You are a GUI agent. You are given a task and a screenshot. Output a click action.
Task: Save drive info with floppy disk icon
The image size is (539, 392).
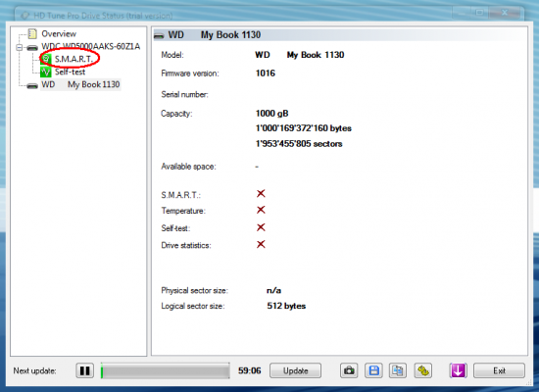click(x=373, y=370)
